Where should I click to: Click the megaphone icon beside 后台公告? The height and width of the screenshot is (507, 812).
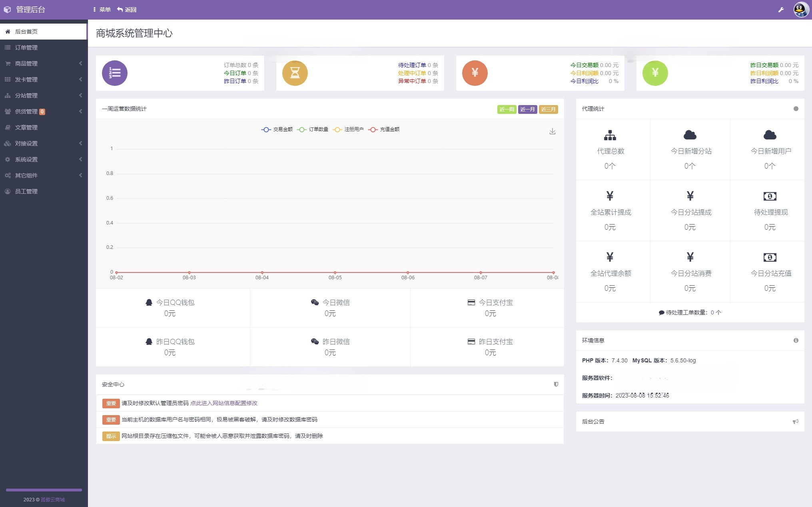(x=796, y=422)
